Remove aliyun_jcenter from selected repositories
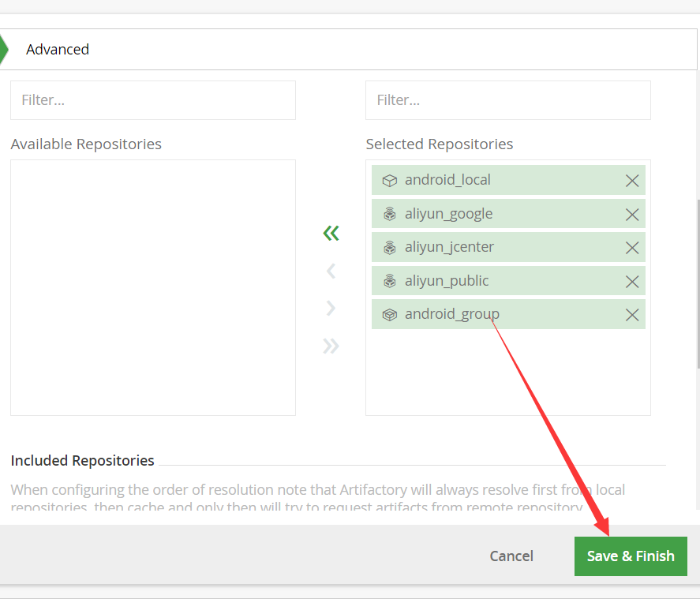The height and width of the screenshot is (599, 700). click(631, 248)
